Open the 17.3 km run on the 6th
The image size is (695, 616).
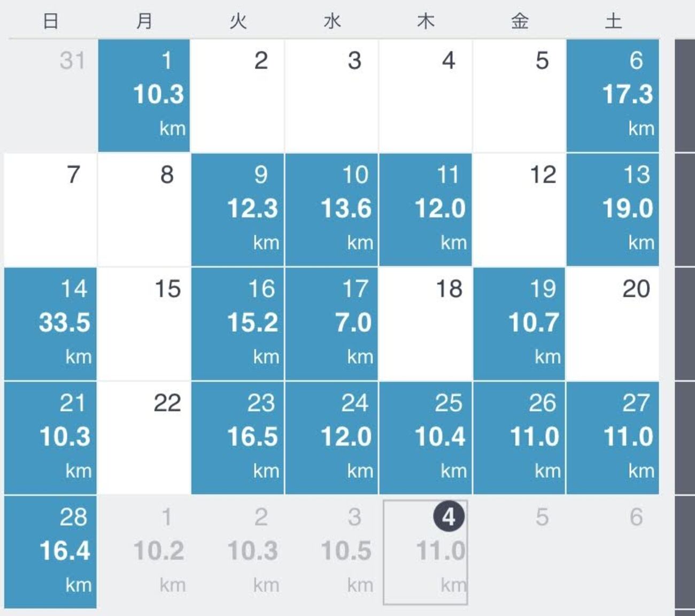click(613, 95)
